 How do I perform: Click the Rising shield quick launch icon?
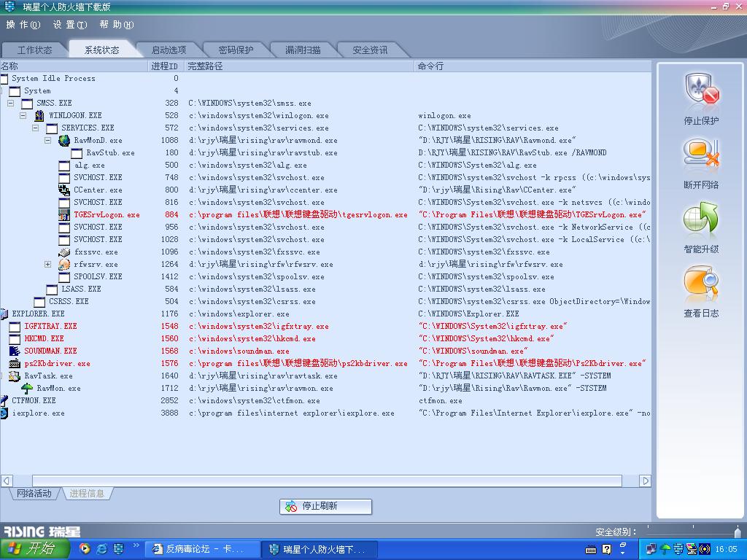[118, 548]
